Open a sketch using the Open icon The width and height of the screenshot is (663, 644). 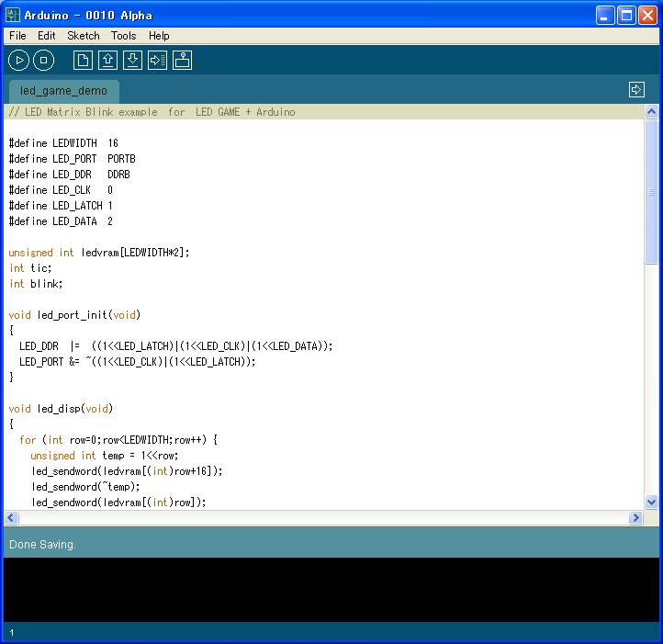(107, 60)
